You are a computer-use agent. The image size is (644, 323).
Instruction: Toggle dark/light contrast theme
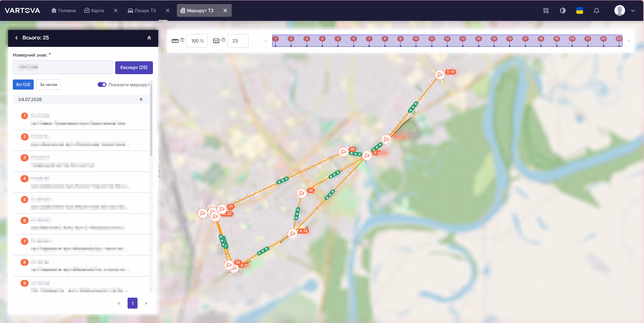click(563, 10)
